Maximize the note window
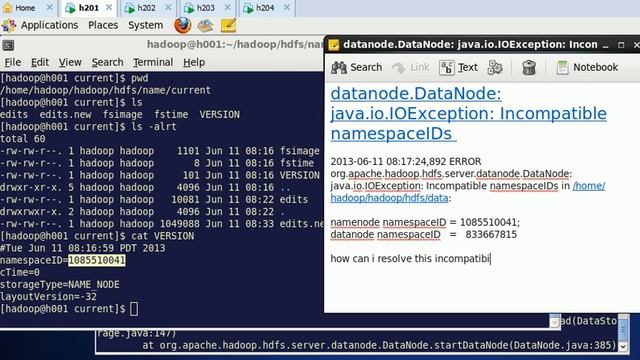The height and width of the screenshot is (360, 640). tap(621, 45)
